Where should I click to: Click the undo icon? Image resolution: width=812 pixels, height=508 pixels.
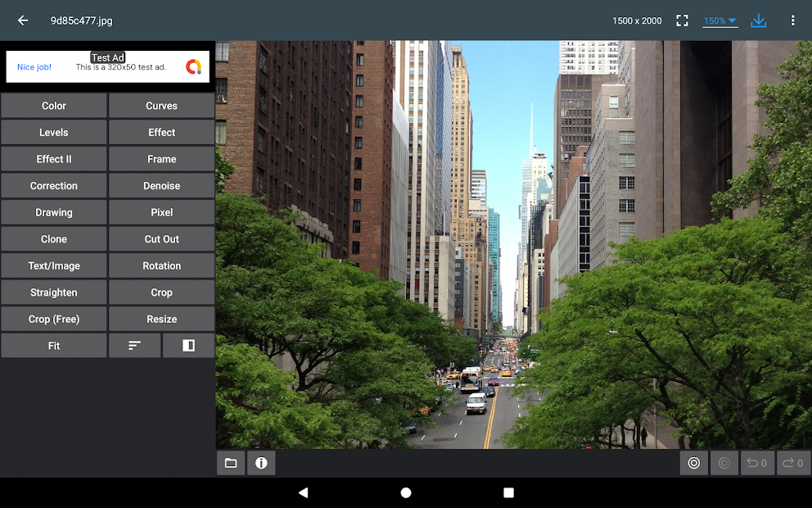pyautogui.click(x=757, y=463)
